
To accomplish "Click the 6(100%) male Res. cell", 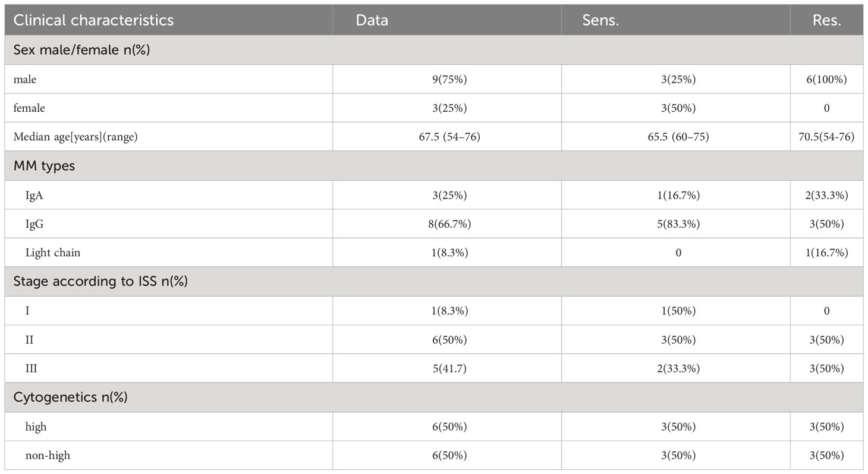I will [826, 79].
